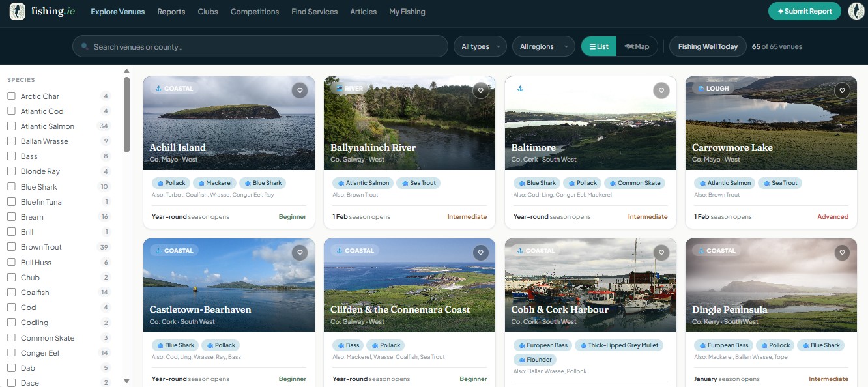Open the profile avatar icon top right
The image size is (868, 387).
(x=856, y=11)
